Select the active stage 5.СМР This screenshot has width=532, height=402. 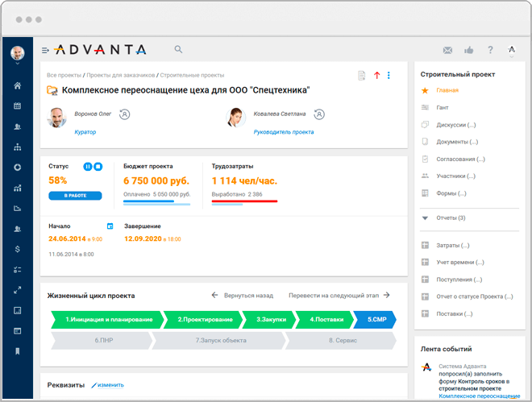point(375,320)
